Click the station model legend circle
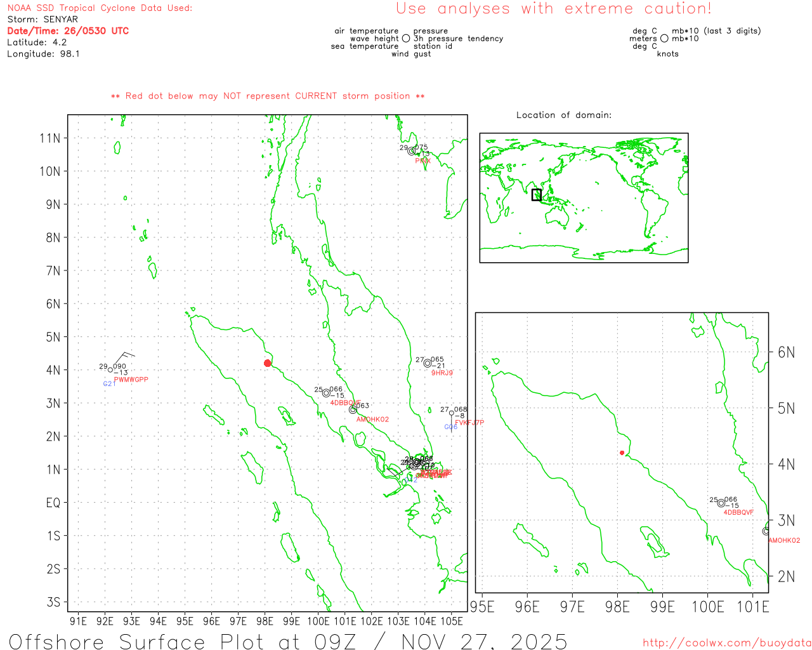Viewport: 812px width, 650px height. (x=406, y=38)
